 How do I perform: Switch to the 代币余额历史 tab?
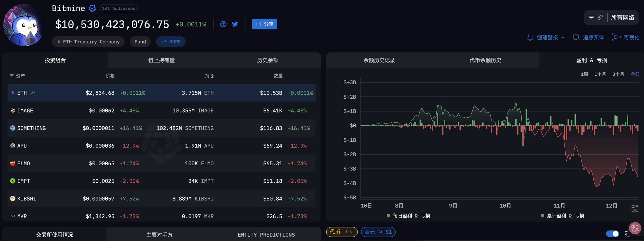(x=485, y=60)
